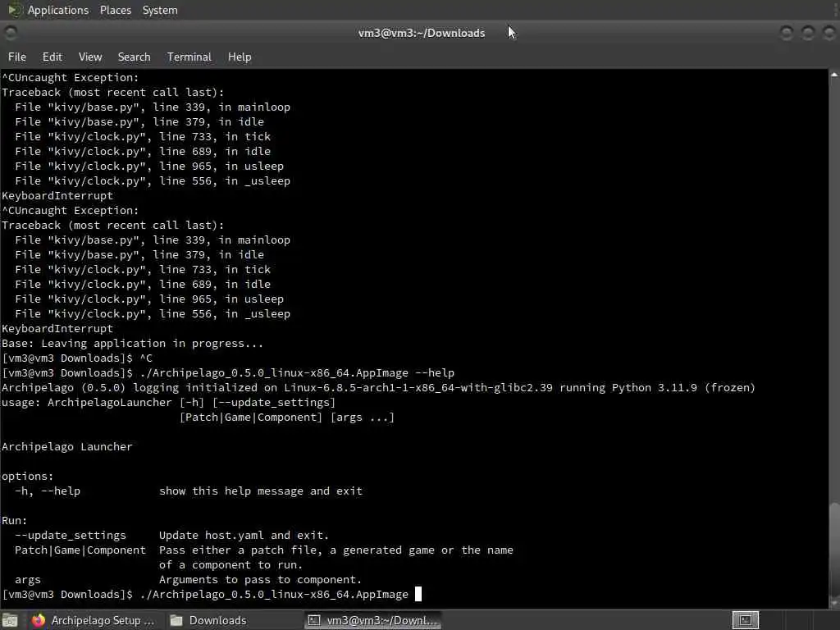Open the Search menu
Screen dimensions: 840x630
[134, 57]
